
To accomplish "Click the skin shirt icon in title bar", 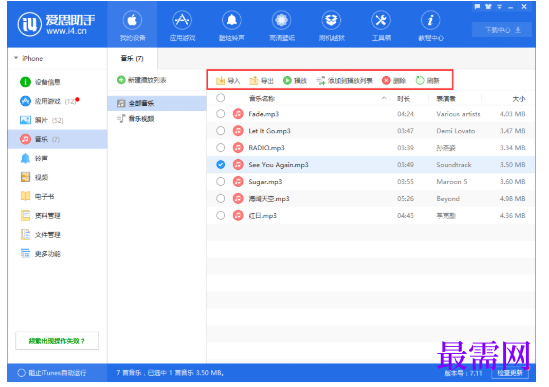I will 488,7.
